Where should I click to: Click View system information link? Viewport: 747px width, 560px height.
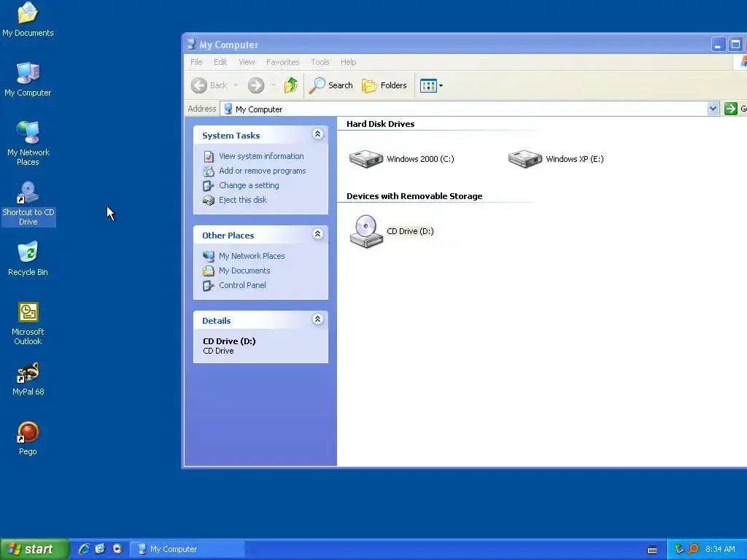click(261, 156)
